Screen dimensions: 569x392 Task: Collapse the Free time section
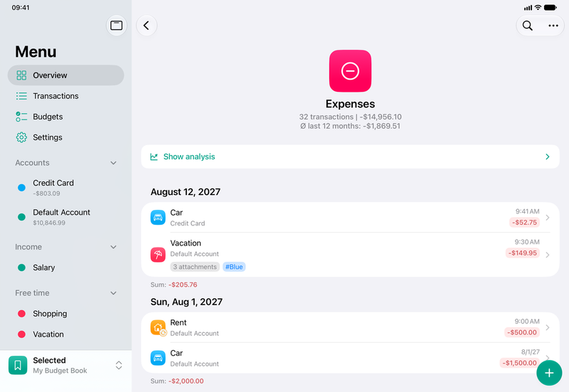pyautogui.click(x=113, y=293)
